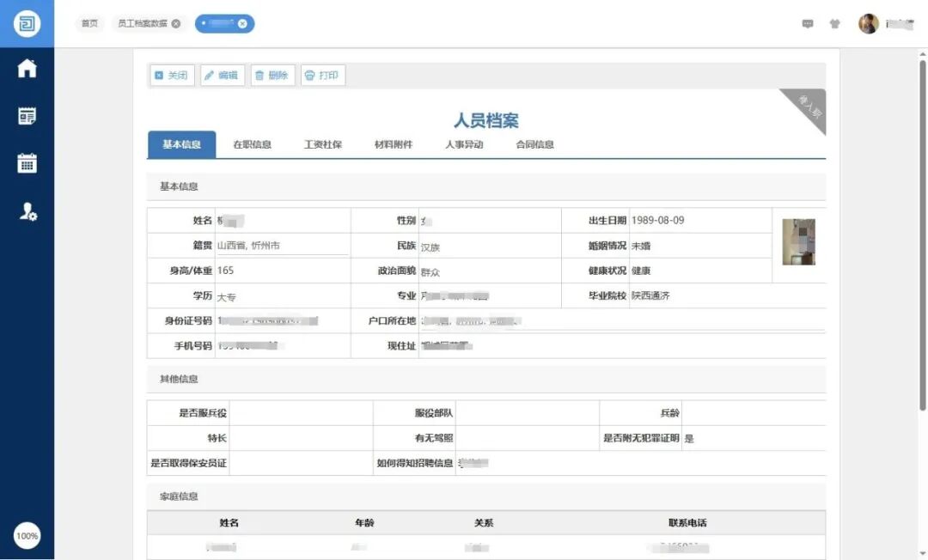Click the employee photo thumbnail
Screen dimensions: 928x560
click(x=798, y=242)
